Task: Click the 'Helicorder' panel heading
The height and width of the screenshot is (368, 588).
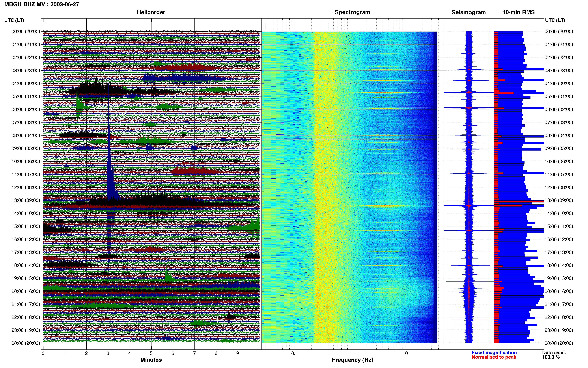Action: [x=151, y=12]
